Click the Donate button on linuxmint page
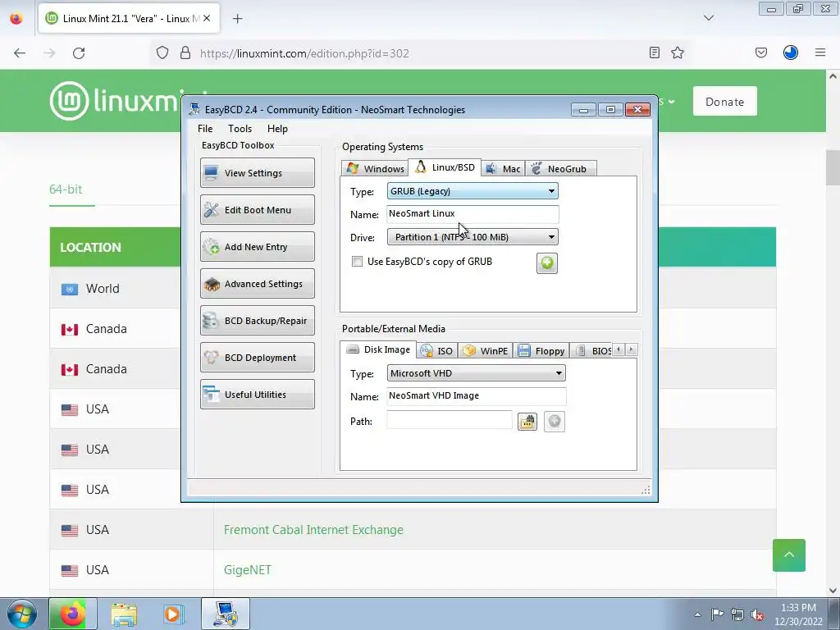 (x=725, y=101)
